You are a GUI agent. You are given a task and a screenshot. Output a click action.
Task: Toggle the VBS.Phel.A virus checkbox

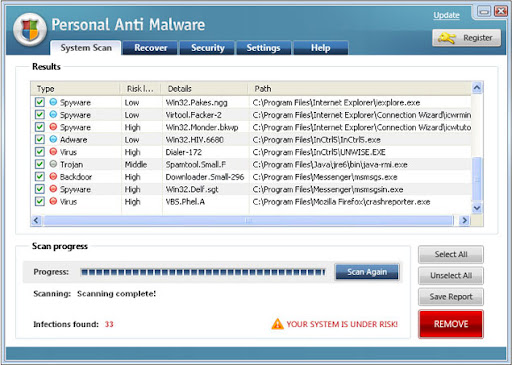[40, 201]
